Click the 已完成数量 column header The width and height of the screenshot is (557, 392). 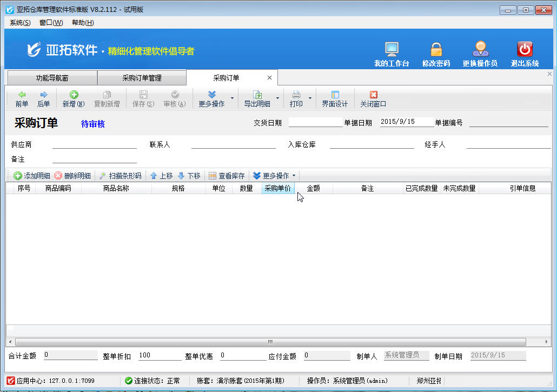pos(422,188)
